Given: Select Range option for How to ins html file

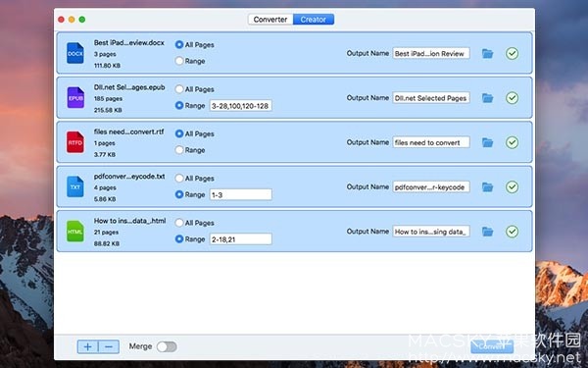Looking at the screenshot, I should (x=179, y=238).
